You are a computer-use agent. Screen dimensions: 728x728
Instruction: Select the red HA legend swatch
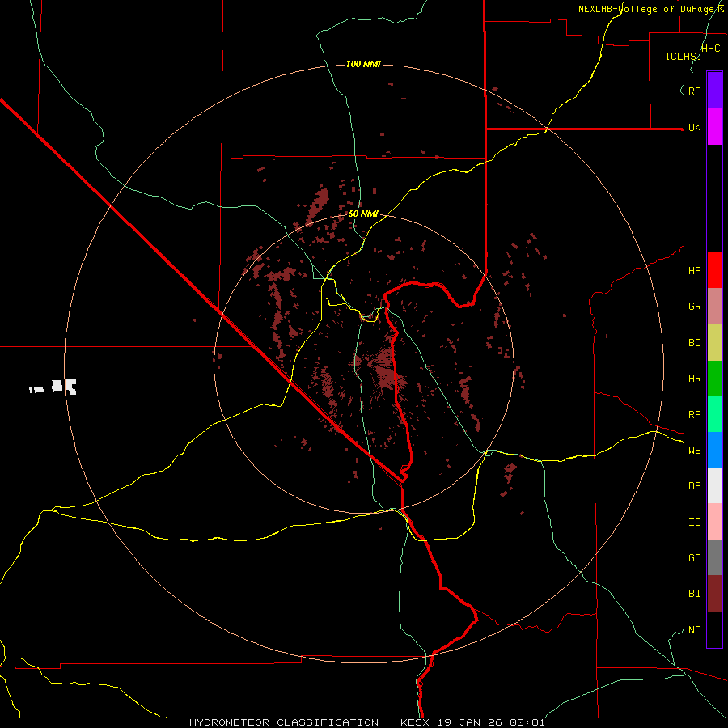(x=714, y=270)
